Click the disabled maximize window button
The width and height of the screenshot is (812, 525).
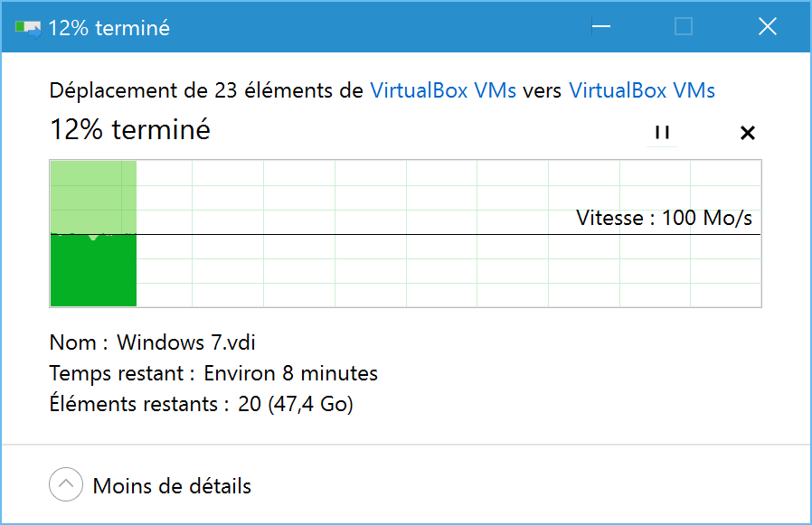684,26
